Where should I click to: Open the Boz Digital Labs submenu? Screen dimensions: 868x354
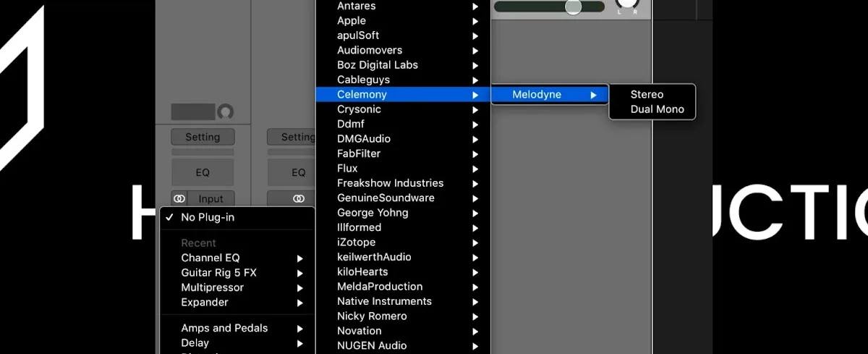(x=403, y=64)
